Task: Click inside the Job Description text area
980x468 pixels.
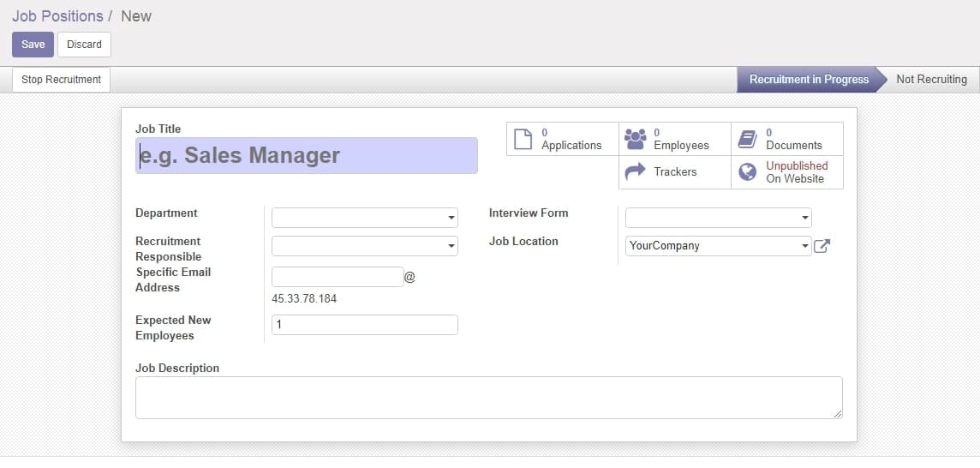Action: [489, 398]
